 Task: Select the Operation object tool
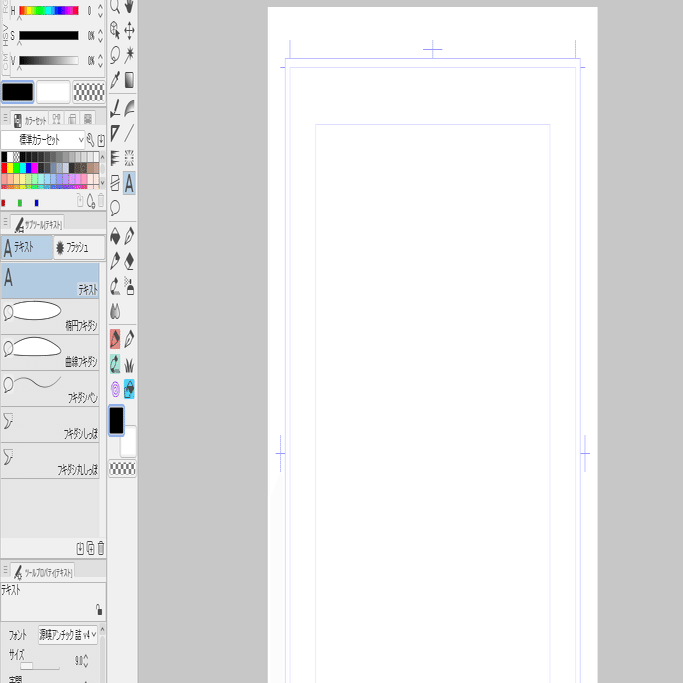click(x=115, y=30)
